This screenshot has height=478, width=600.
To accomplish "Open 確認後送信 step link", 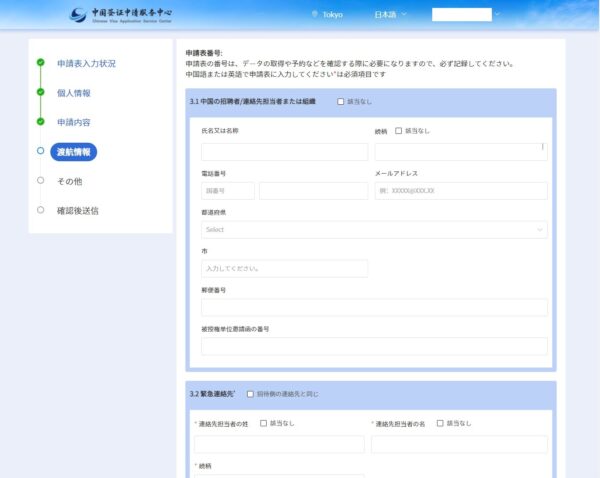I will click(77, 210).
